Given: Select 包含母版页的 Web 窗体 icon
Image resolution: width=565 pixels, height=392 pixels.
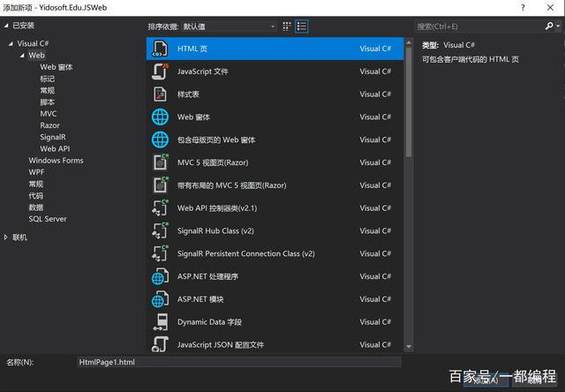Looking at the screenshot, I should click(x=160, y=139).
